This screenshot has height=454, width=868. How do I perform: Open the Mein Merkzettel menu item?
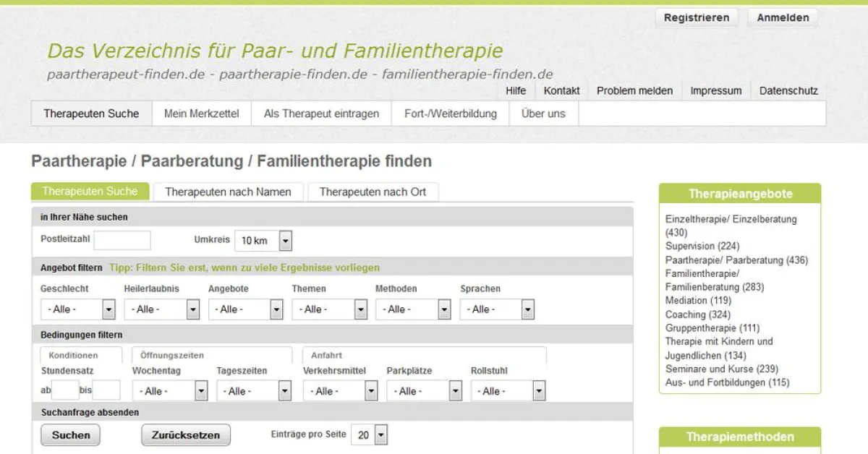[200, 113]
